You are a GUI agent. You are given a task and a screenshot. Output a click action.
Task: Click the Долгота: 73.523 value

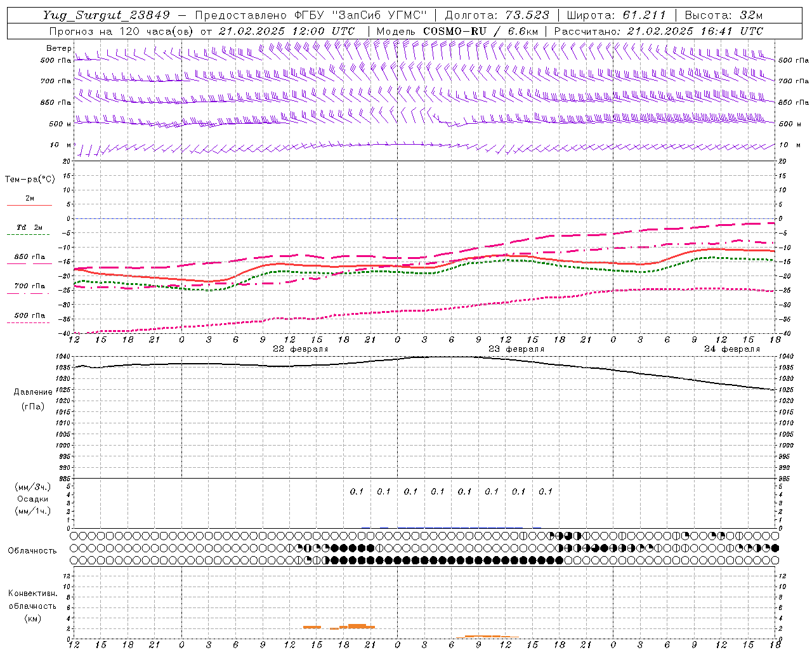[x=497, y=15]
